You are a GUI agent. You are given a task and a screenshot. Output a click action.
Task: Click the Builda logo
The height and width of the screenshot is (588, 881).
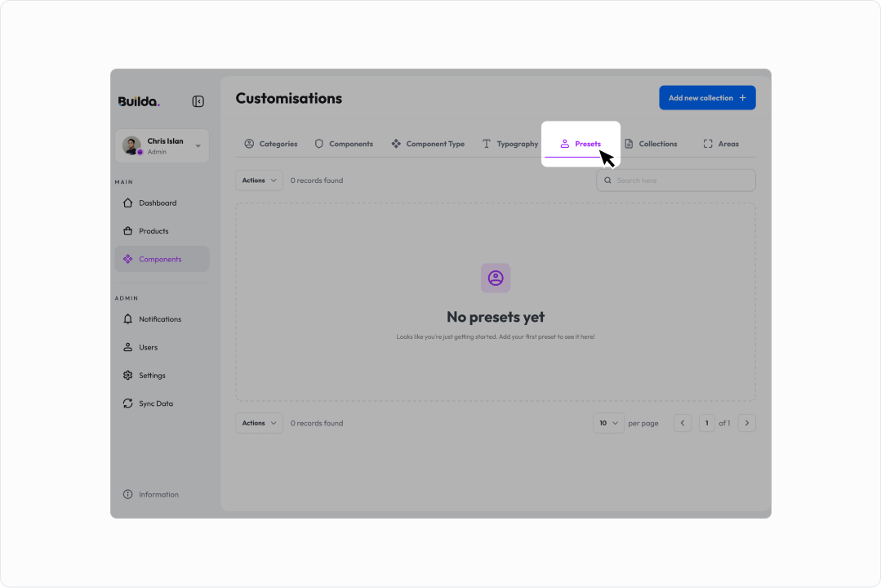139,101
